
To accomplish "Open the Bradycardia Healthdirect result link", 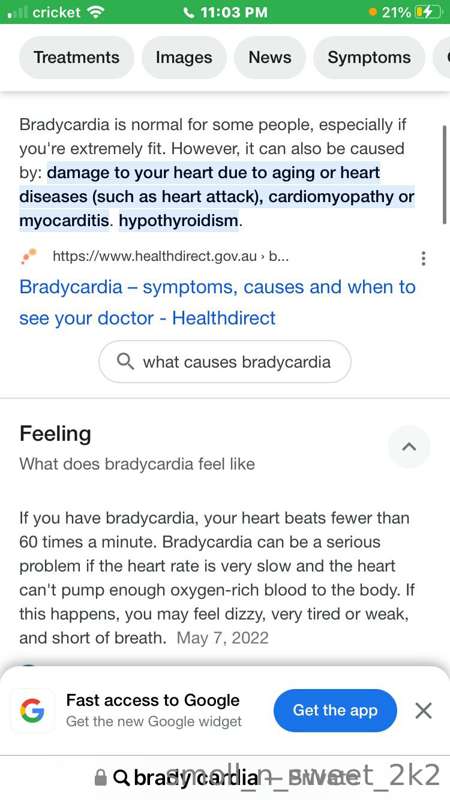I will [217, 303].
